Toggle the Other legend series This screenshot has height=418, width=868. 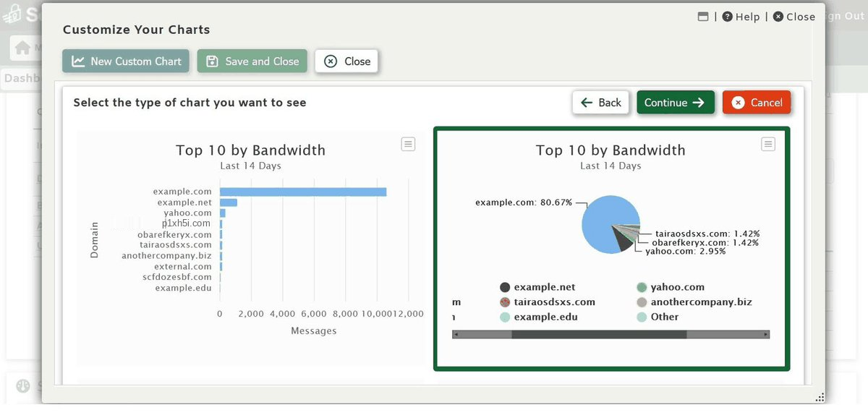point(658,317)
